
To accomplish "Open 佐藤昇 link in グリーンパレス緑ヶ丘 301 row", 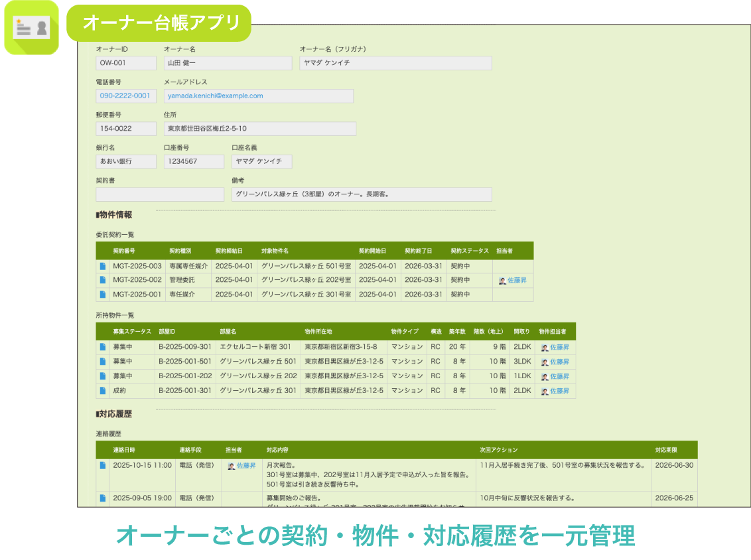I will coord(559,391).
